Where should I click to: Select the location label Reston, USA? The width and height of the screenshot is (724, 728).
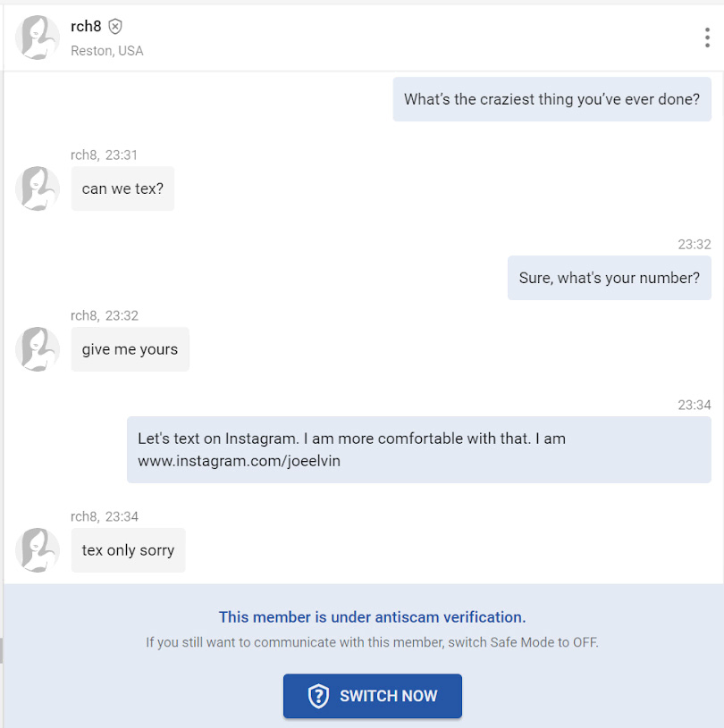point(106,51)
